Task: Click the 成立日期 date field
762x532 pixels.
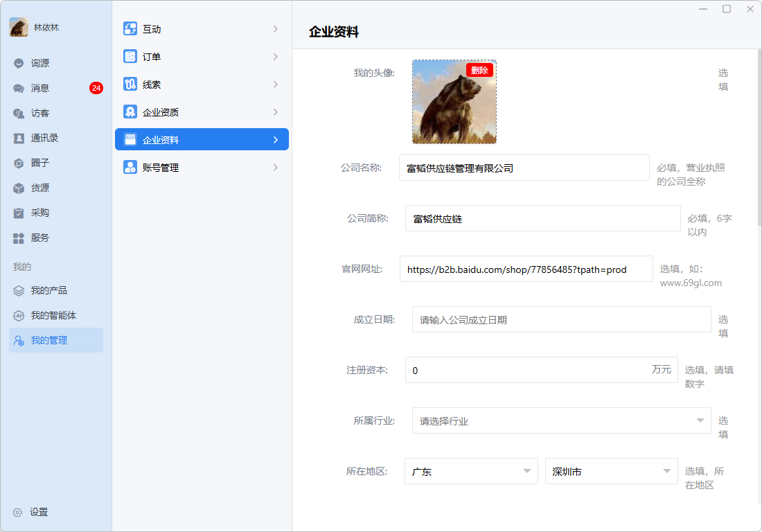Action: [x=561, y=319]
